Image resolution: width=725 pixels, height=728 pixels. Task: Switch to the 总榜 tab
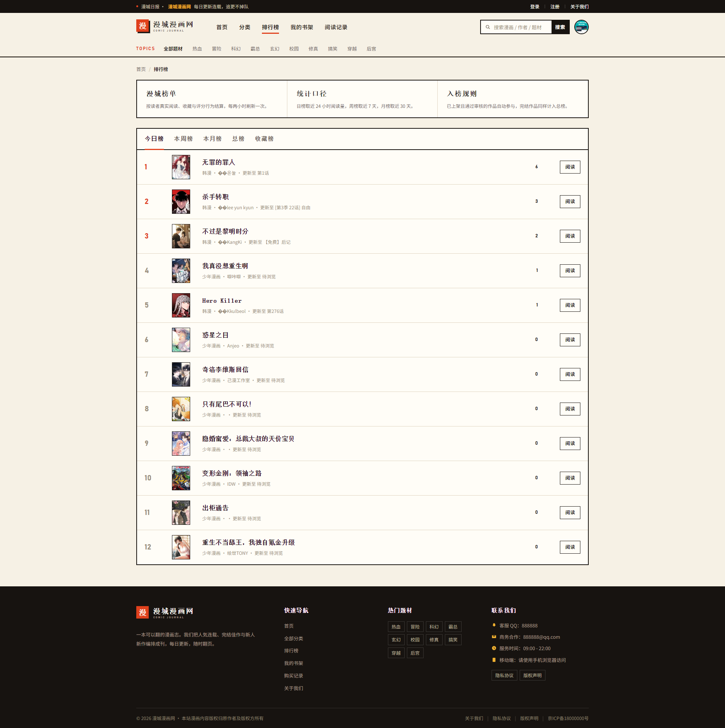click(x=238, y=139)
